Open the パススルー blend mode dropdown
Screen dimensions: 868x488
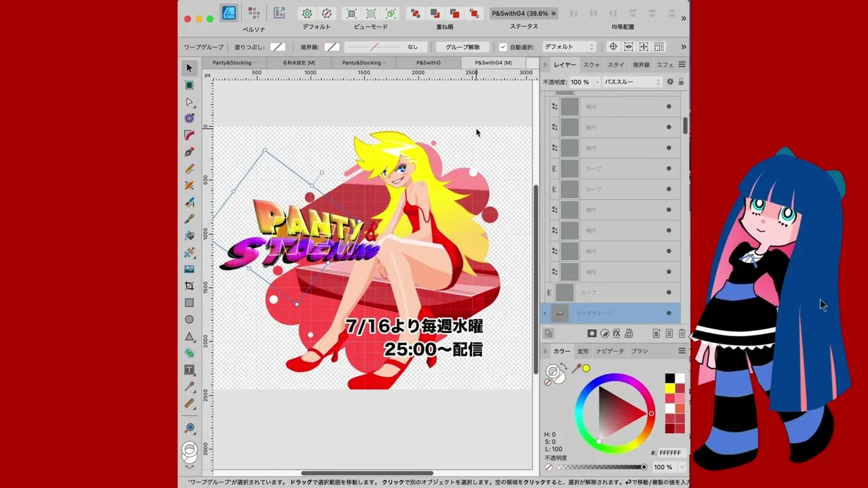tap(632, 82)
